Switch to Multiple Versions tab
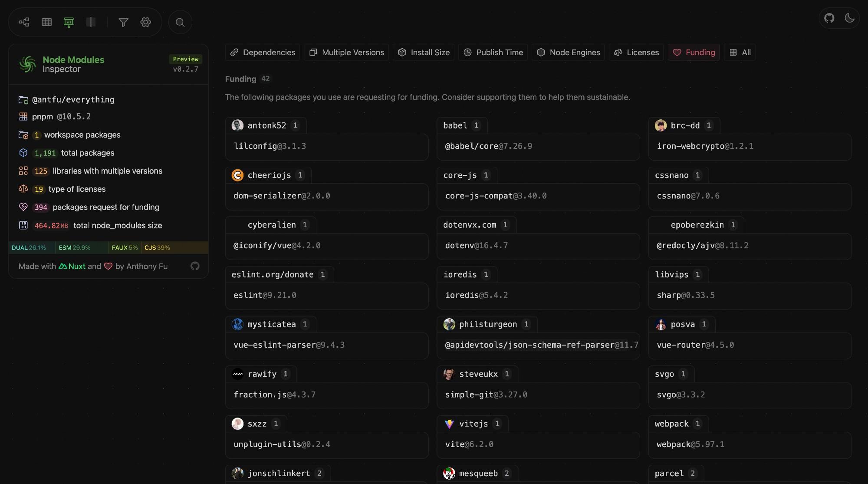Image resolution: width=868 pixels, height=484 pixels. (x=347, y=53)
